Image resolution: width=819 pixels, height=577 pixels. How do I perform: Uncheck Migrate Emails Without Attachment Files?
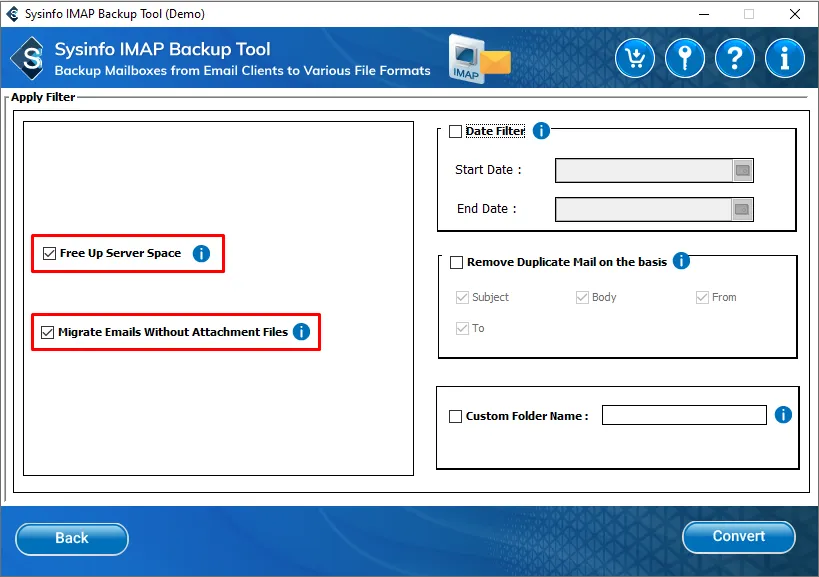click(x=48, y=332)
